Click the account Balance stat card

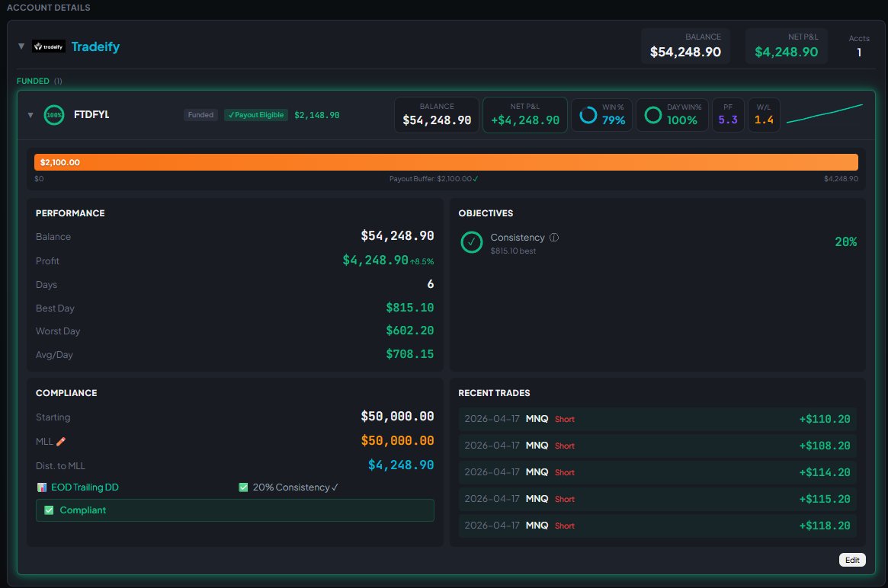click(437, 115)
